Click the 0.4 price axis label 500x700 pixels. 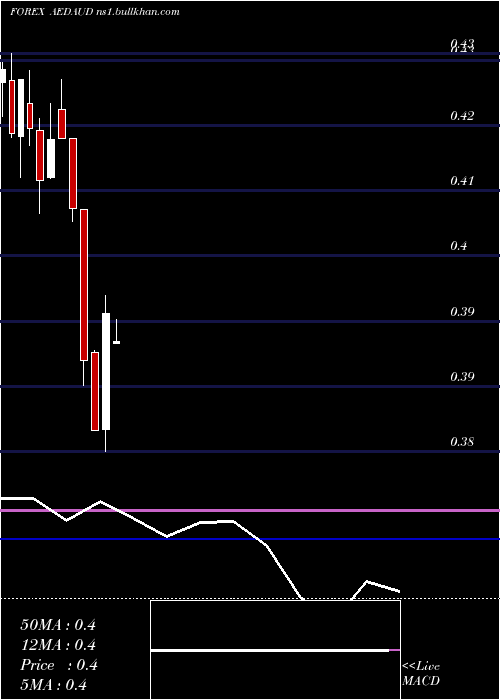coord(459,246)
